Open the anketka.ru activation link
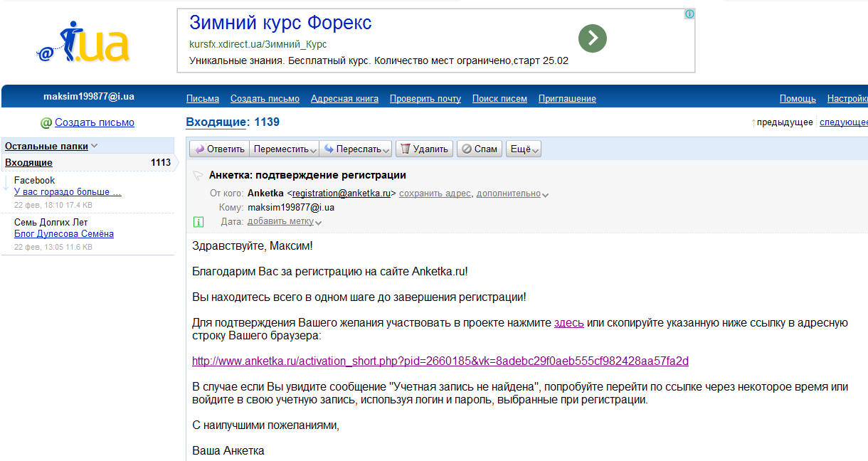Screen dimensions: 868x461 tap(440, 361)
